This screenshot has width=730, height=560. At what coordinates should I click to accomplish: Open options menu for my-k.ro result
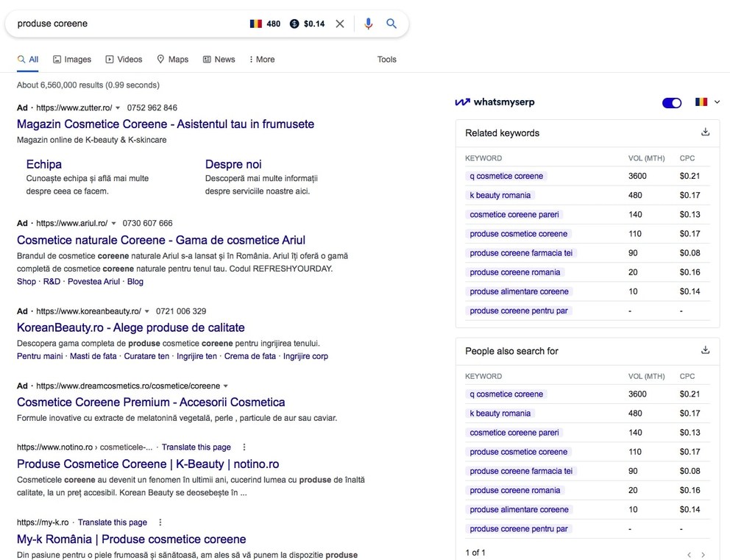coord(160,522)
